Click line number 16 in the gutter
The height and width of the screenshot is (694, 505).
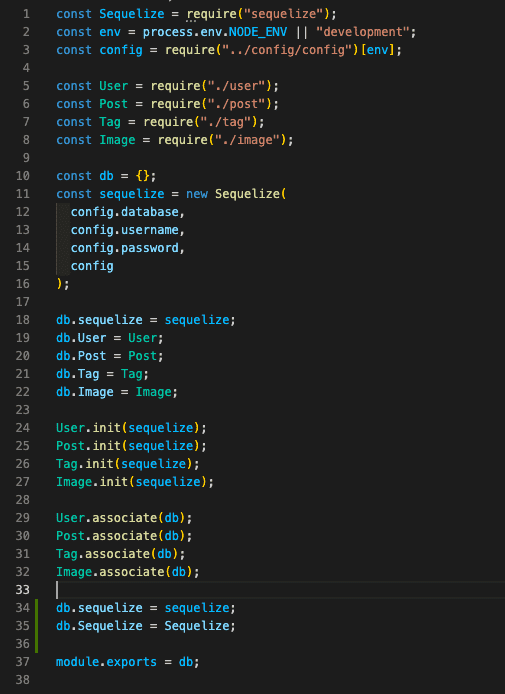point(23,284)
